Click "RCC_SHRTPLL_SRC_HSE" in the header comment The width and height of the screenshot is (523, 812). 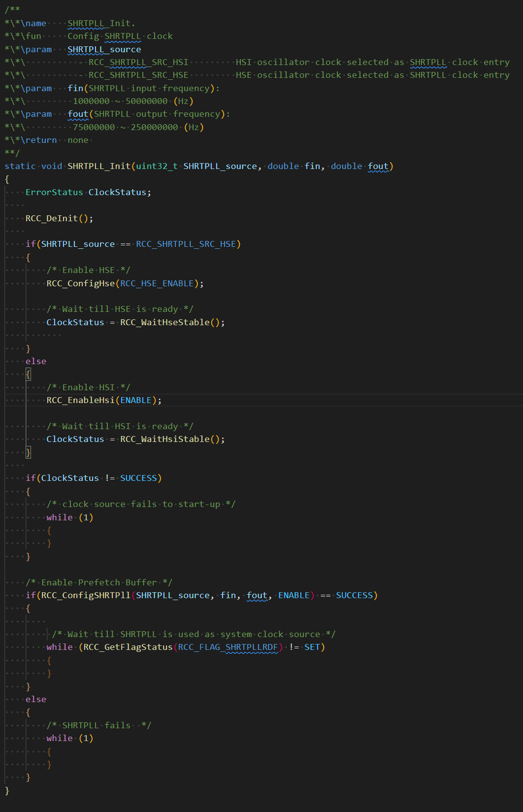tap(138, 75)
